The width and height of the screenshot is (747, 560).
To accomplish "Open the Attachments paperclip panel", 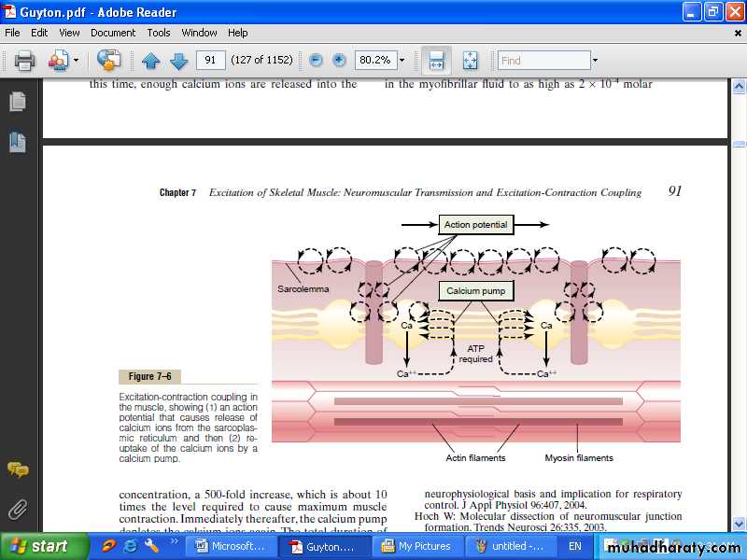I will (17, 510).
